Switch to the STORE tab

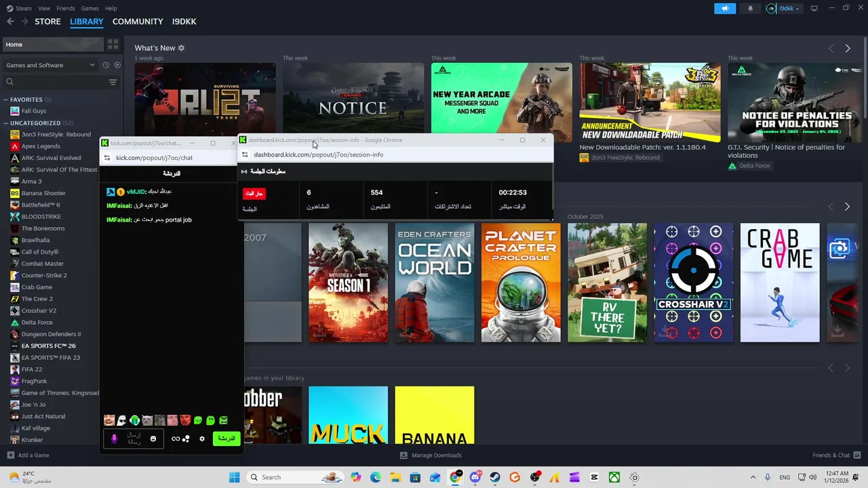(x=48, y=22)
